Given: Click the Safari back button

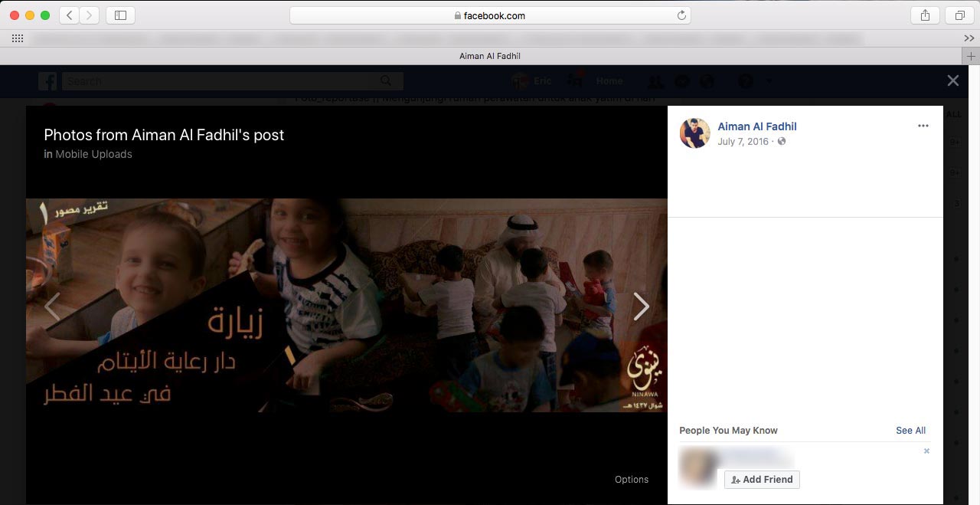Looking at the screenshot, I should (x=69, y=15).
